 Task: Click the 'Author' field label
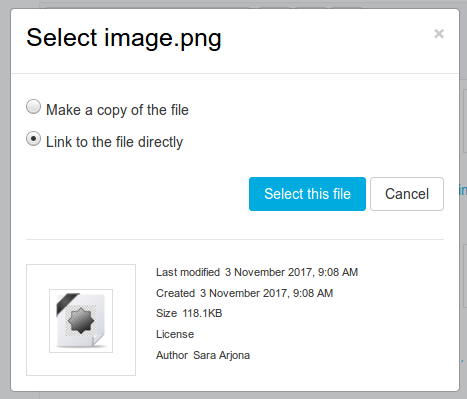click(172, 355)
